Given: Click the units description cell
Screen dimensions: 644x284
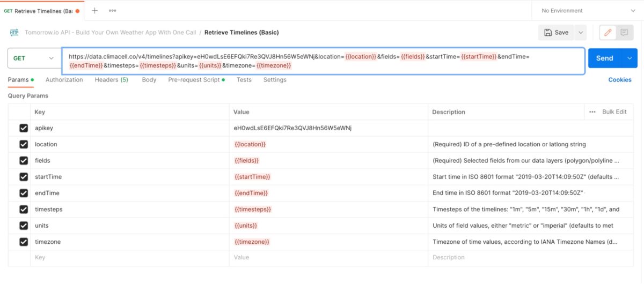Looking at the screenshot, I should tap(530, 226).
